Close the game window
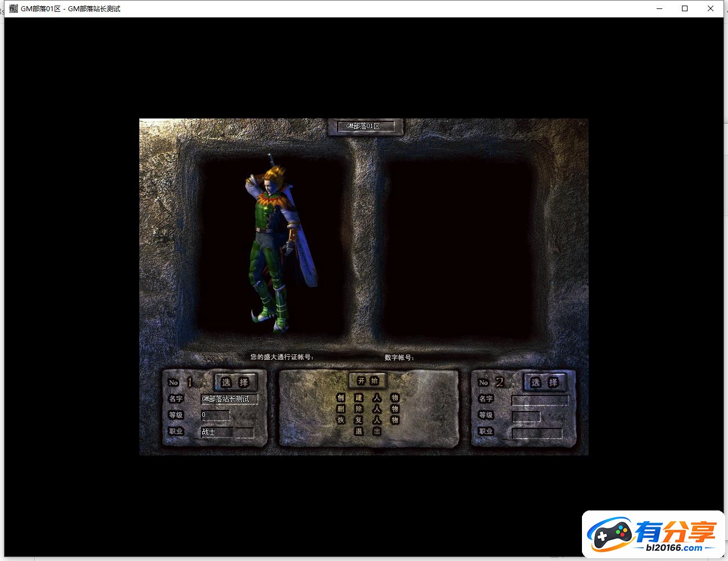Image resolution: width=728 pixels, height=561 pixels. click(x=711, y=8)
